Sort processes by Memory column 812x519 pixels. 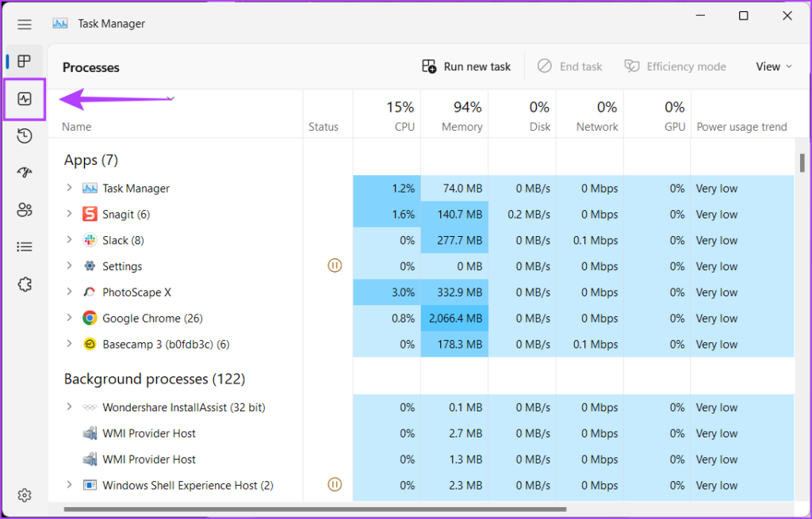click(x=462, y=116)
